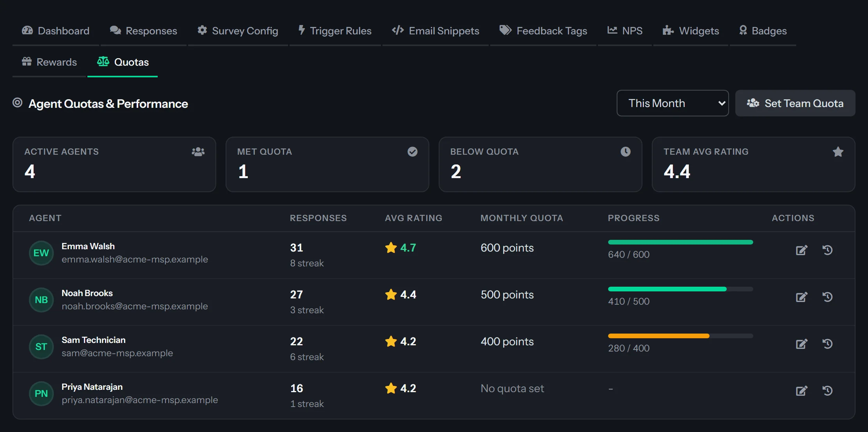Screen dimensions: 868x432
Task: Click priya.natarajan@acme-msp.example email
Action: coord(140,400)
